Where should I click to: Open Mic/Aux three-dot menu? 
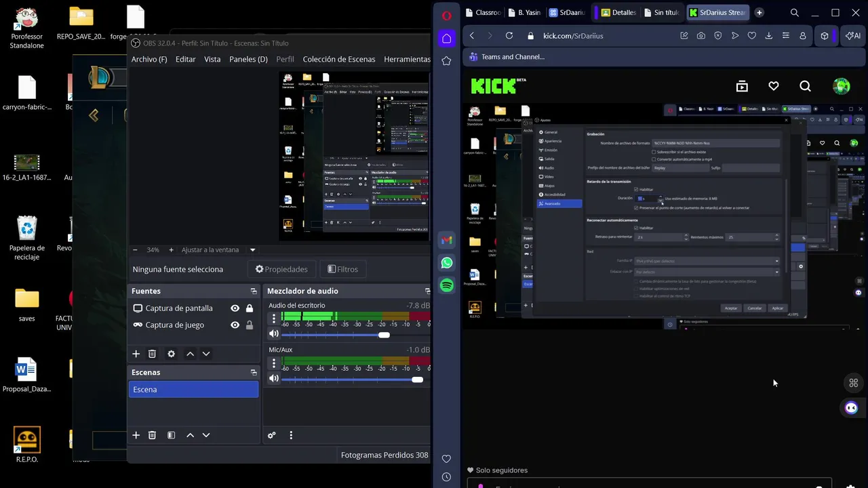click(274, 363)
